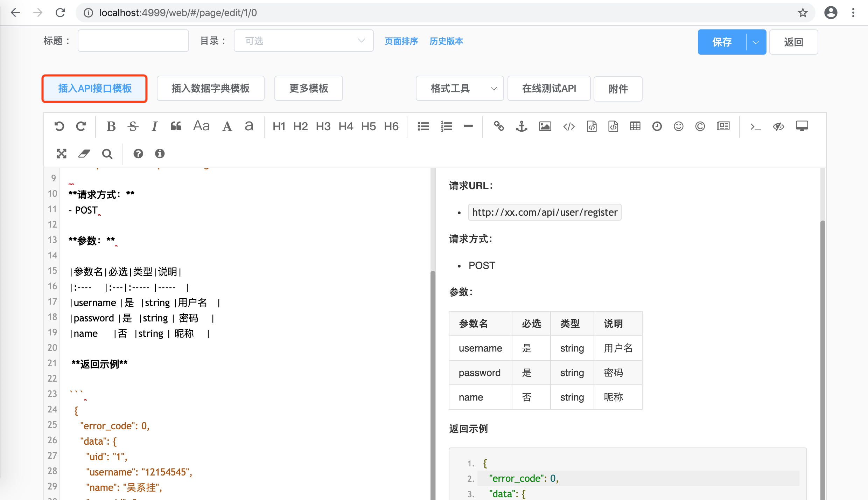Insert a horizontal rule
Viewport: 868px width, 500px height.
pos(468,126)
